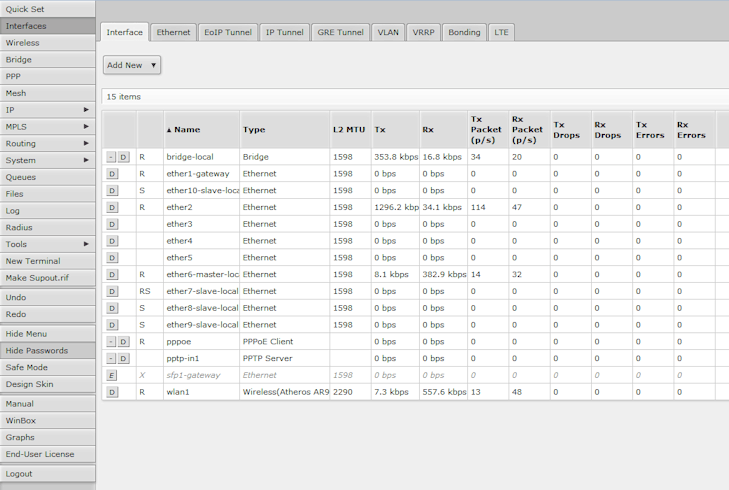Disable ether2 using its D button
The height and width of the screenshot is (490, 729).
point(112,207)
